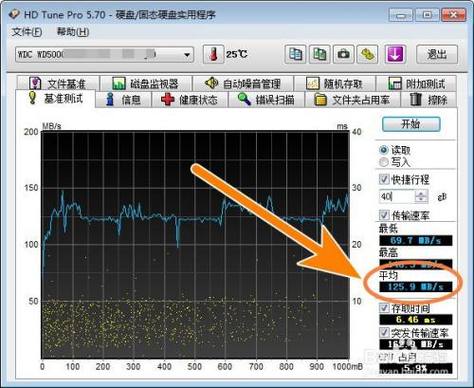This screenshot has height=388, width=474.
Task: Toggle the 突发传输速率 checkbox
Action: pos(384,332)
